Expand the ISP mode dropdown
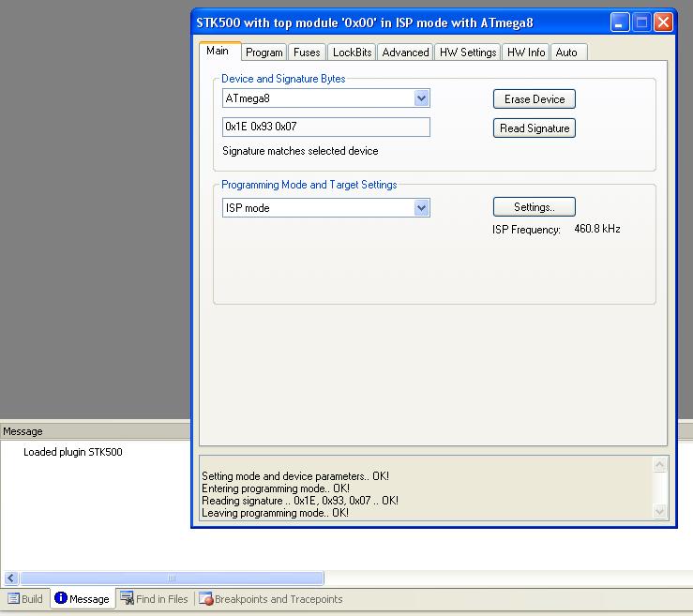Viewport: 693px width, 616px height. (x=422, y=208)
